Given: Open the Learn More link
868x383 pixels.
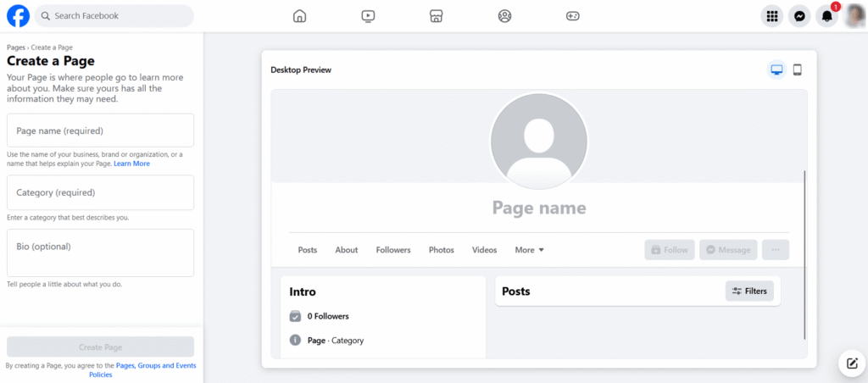Looking at the screenshot, I should click(131, 164).
